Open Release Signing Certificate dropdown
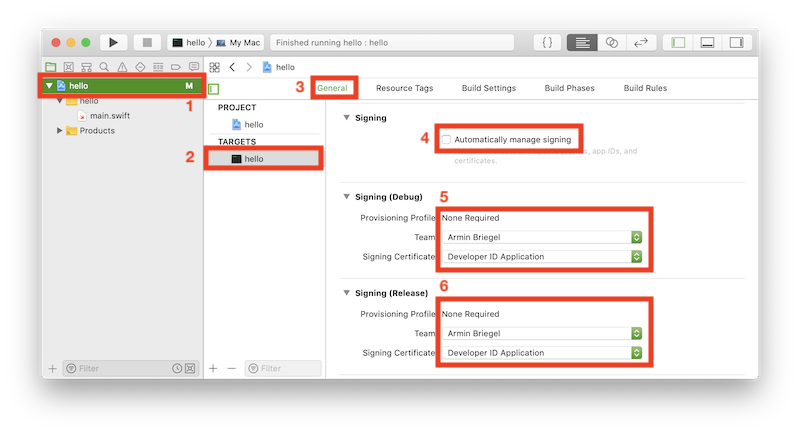The height and width of the screenshot is (434, 800). [x=542, y=352]
